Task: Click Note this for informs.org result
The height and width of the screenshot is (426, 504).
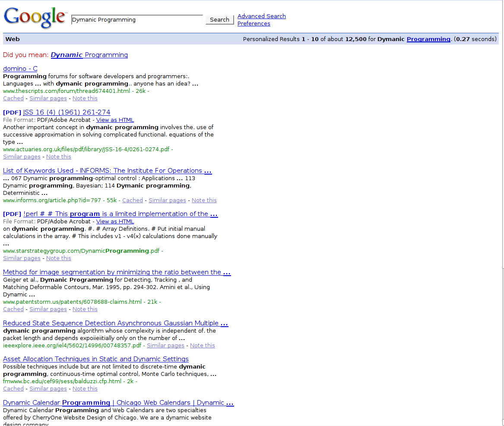Action: pos(204,200)
